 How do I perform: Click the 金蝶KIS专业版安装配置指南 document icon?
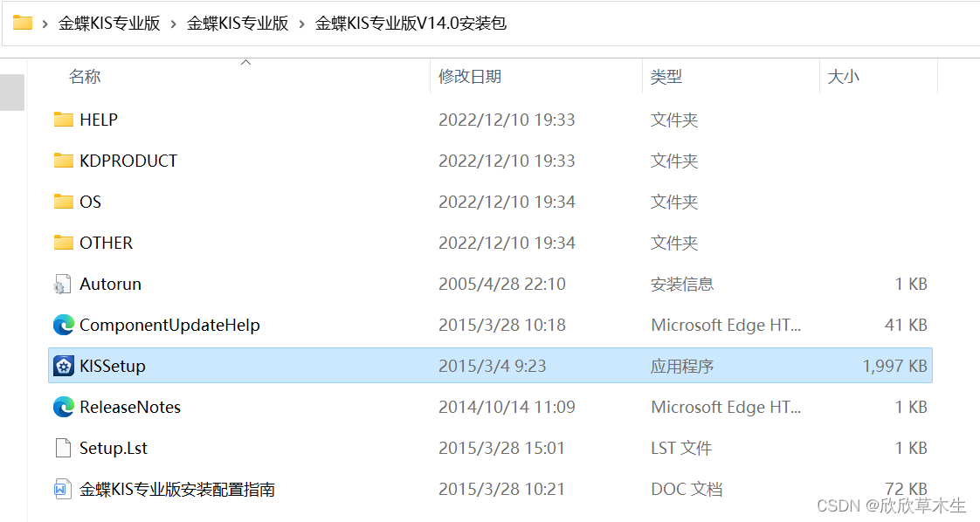[x=62, y=489]
